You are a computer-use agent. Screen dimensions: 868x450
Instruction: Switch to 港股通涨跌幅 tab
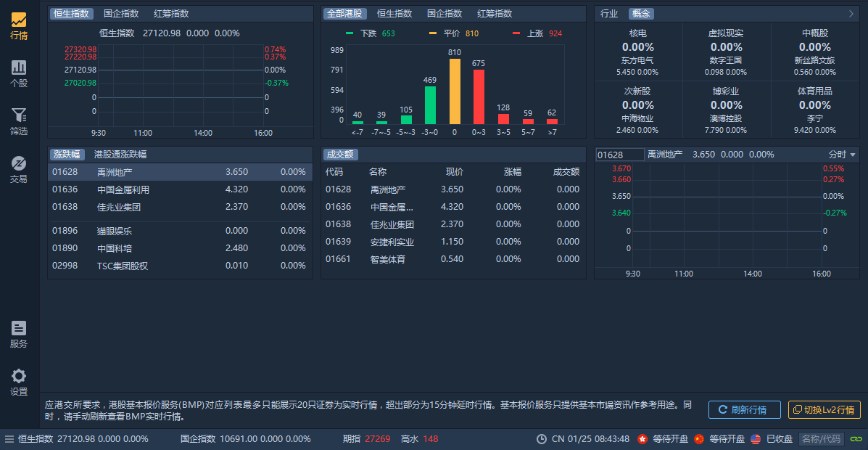pos(120,155)
